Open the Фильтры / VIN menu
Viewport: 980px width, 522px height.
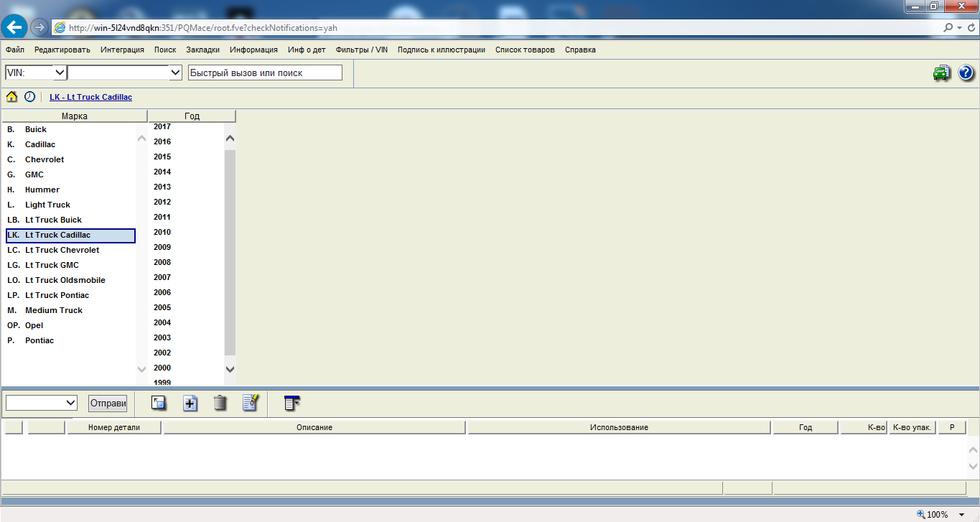[x=362, y=50]
